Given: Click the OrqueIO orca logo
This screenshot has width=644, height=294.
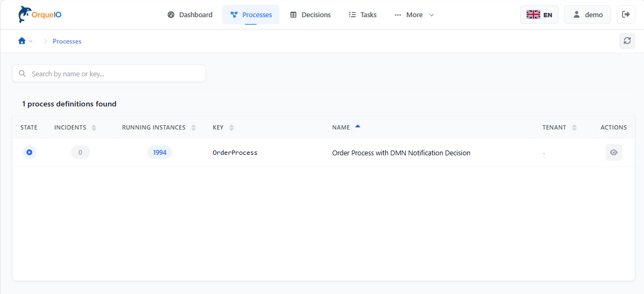Looking at the screenshot, I should [25, 15].
